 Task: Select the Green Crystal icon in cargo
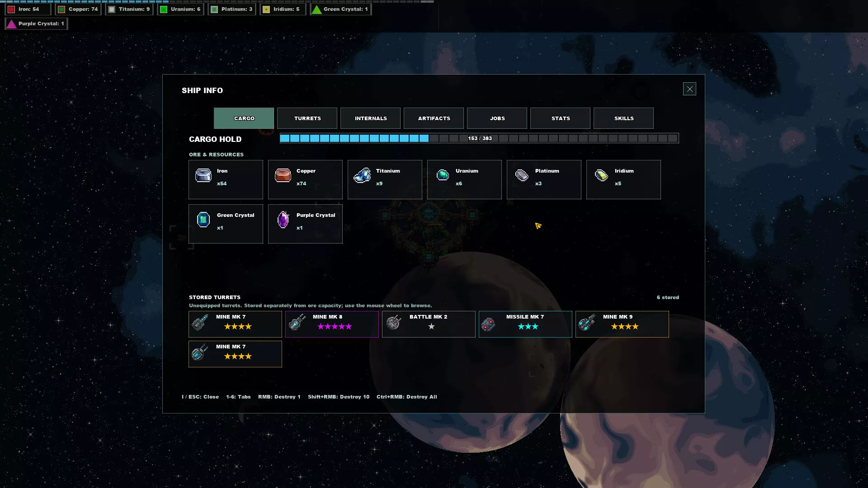click(x=203, y=220)
